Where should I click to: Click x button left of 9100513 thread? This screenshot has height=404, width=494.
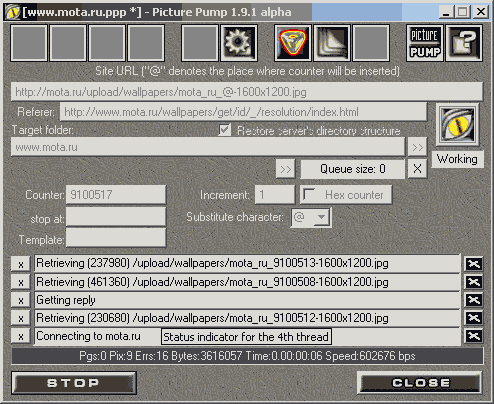pos(21,264)
